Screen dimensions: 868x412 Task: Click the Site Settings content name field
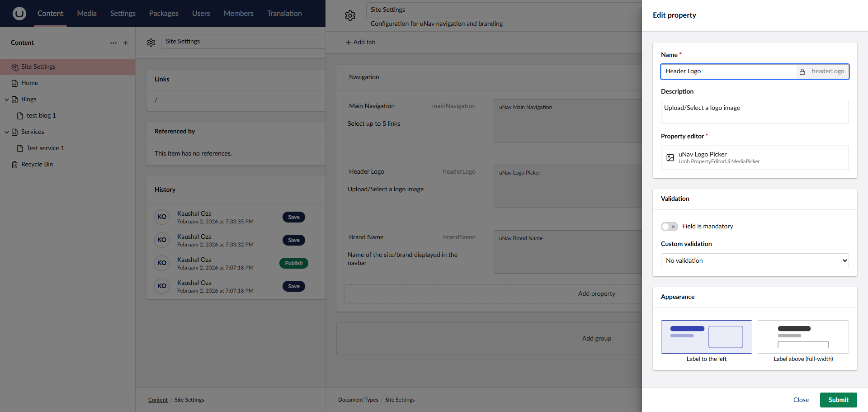pos(243,42)
